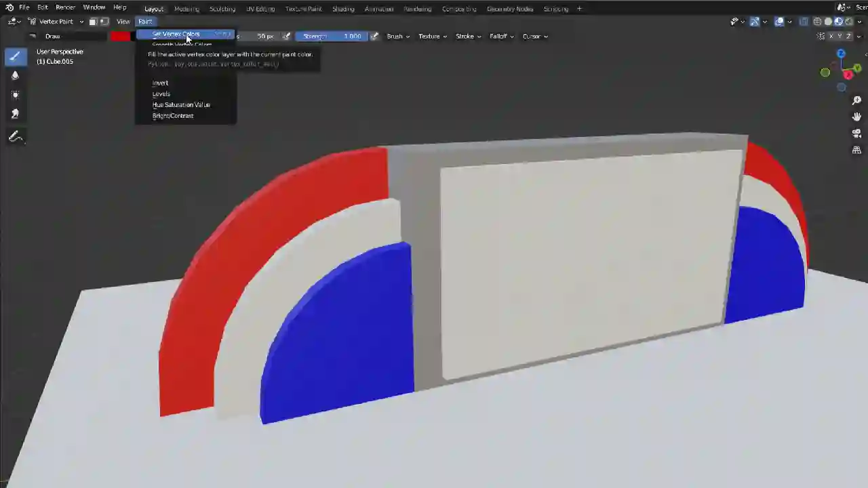Enable wireframe viewport shading
Viewport: 868px width, 488px height.
(817, 22)
